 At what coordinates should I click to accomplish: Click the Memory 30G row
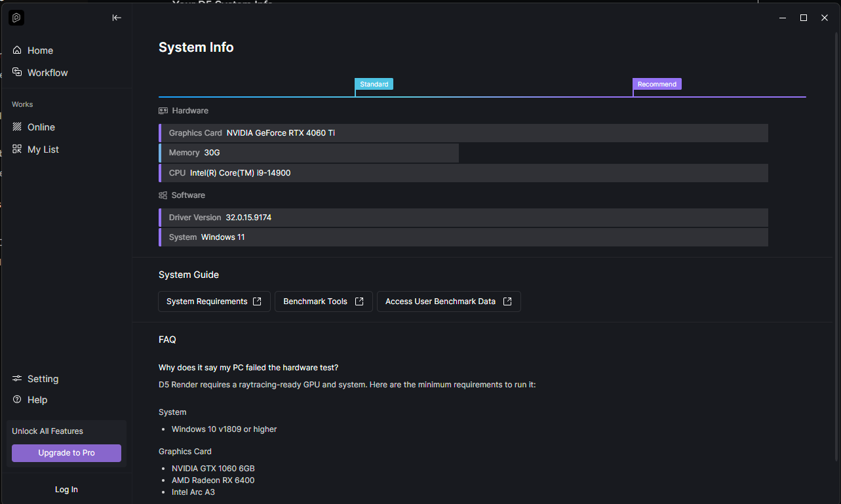[309, 153]
